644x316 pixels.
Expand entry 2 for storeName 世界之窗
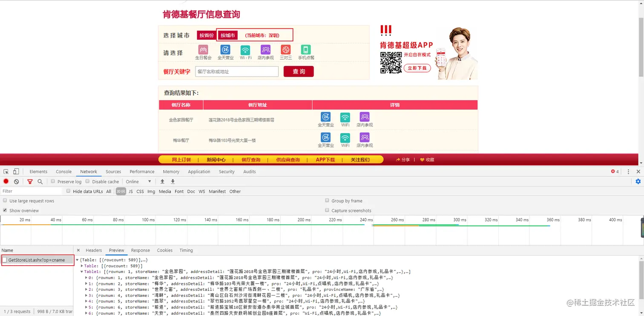tap(86, 290)
